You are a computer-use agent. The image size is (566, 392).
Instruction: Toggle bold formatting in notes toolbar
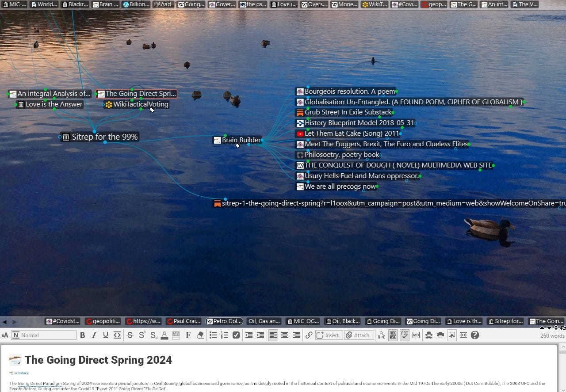click(82, 335)
